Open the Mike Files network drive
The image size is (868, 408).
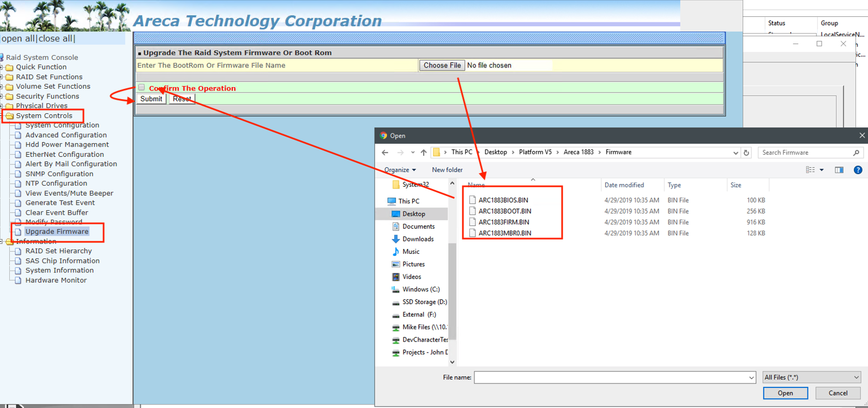tap(424, 327)
